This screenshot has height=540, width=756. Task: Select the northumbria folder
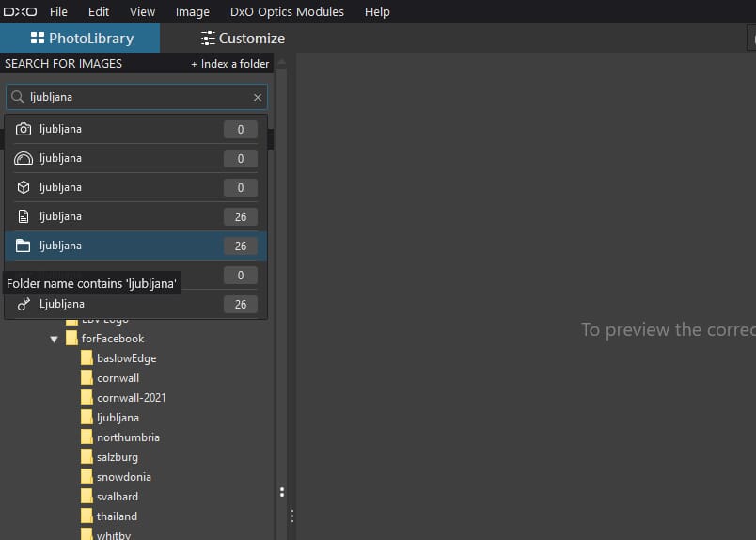click(128, 437)
